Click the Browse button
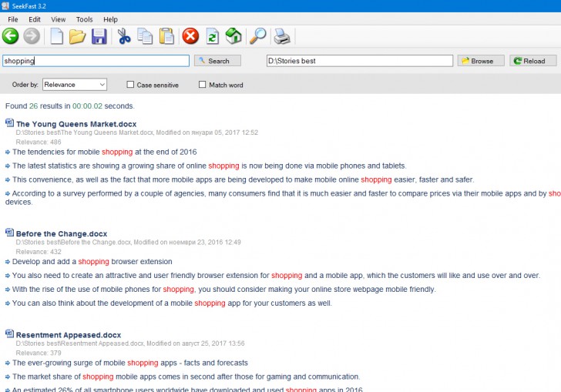Viewport: 561px width, 392px height. pyautogui.click(x=481, y=61)
